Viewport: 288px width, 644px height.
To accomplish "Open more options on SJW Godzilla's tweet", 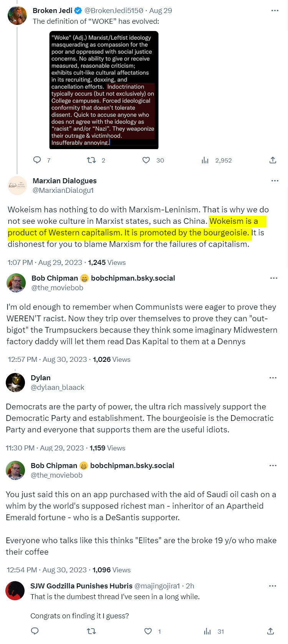I will (273, 586).
